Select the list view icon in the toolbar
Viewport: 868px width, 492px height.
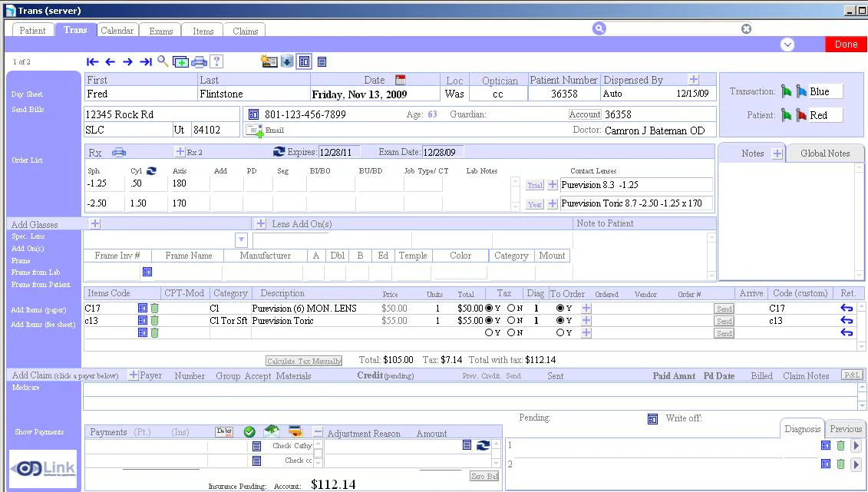pyautogui.click(x=322, y=62)
